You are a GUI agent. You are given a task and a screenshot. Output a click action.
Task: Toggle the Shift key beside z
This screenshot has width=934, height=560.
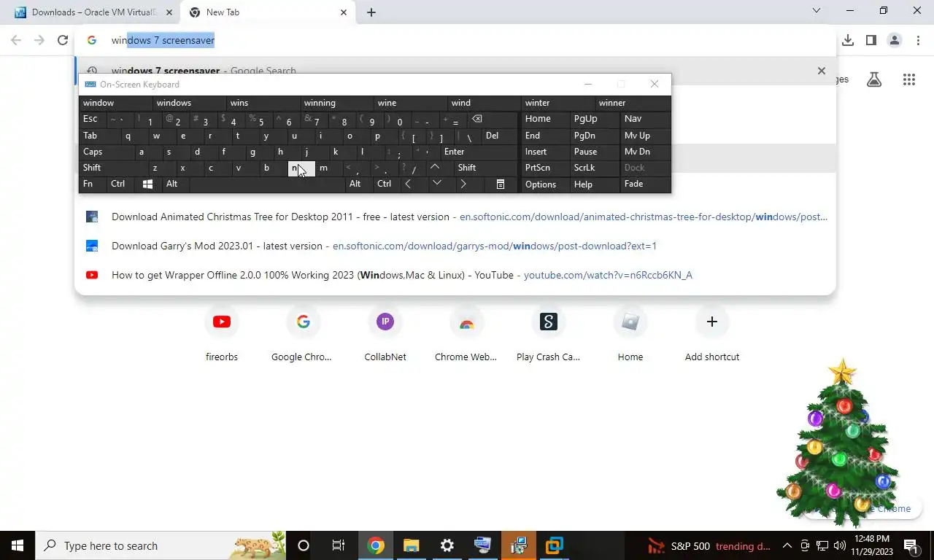(x=115, y=168)
